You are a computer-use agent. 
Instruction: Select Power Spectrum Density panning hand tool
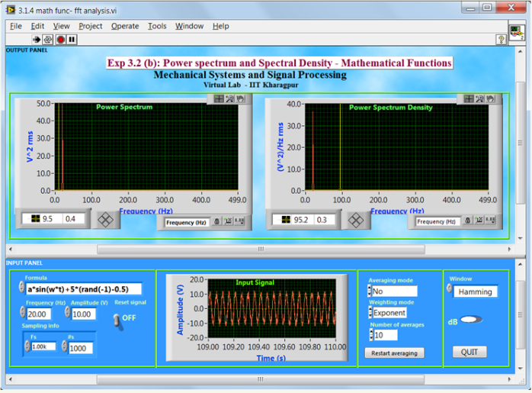pos(490,99)
